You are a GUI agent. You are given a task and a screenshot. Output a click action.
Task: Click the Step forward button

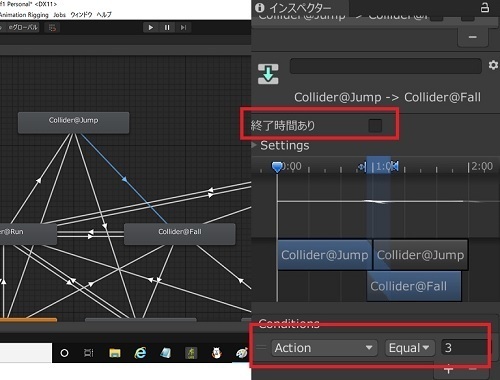(x=183, y=27)
